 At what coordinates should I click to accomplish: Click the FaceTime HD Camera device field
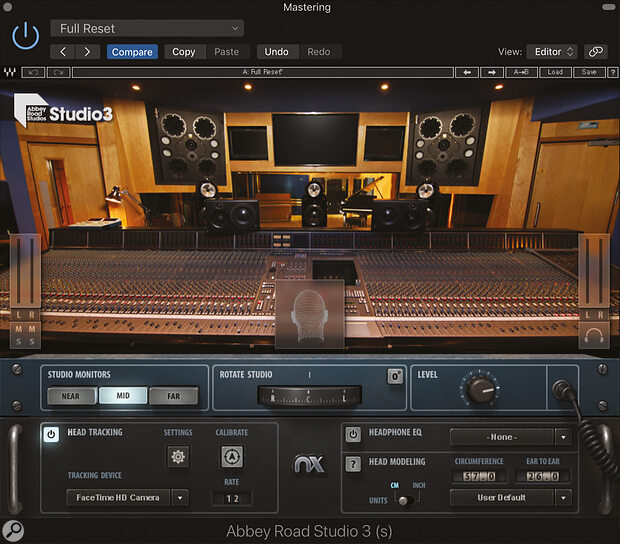click(118, 498)
